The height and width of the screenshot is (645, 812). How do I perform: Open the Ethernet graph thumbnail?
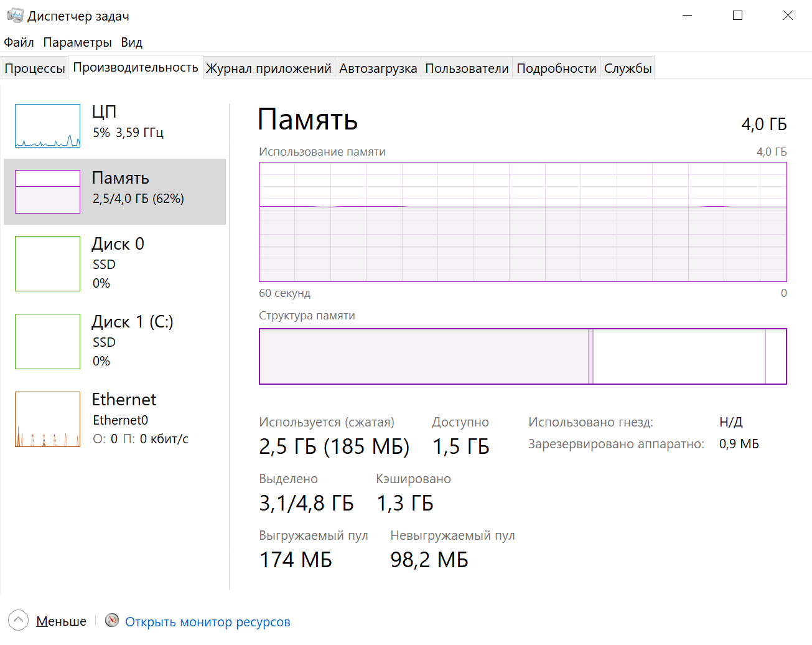pyautogui.click(x=47, y=419)
